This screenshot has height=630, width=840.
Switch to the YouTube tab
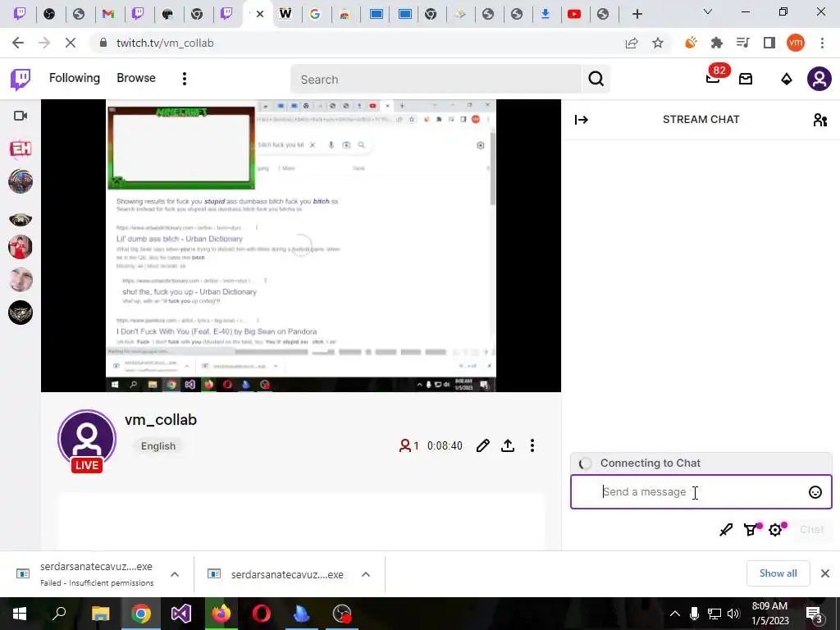[573, 14]
